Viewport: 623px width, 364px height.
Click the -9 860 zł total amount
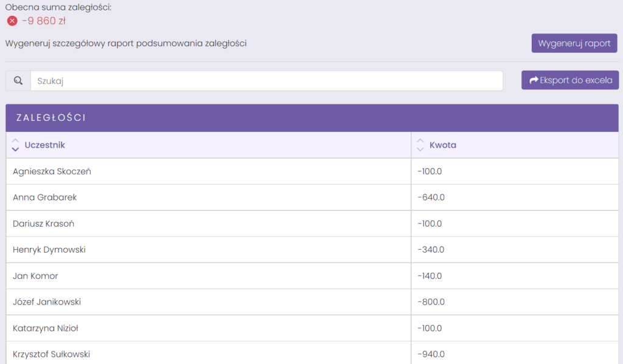[44, 21]
